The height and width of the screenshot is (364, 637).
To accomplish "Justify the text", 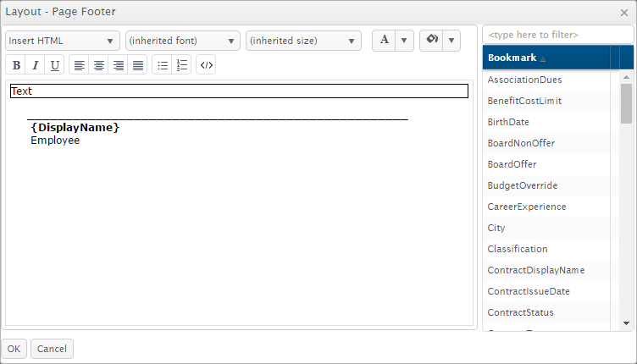I will coord(138,65).
